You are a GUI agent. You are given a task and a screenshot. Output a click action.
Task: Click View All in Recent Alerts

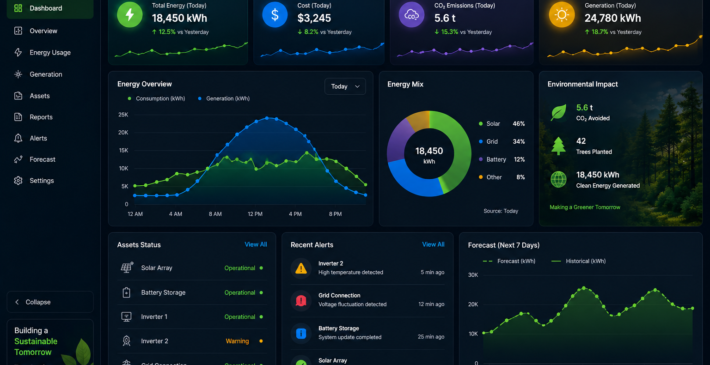433,245
